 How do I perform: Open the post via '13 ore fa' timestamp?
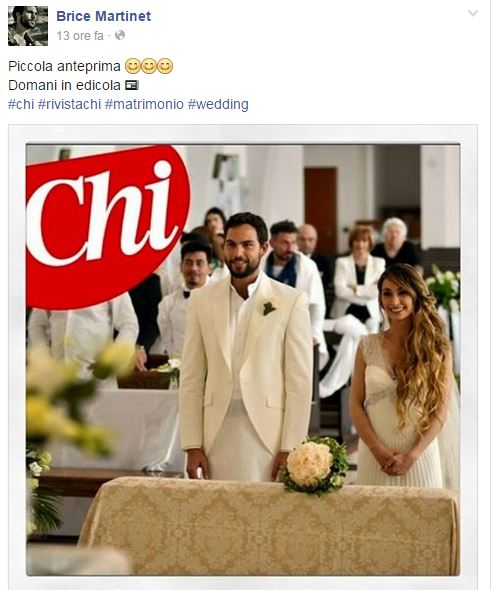click(x=80, y=36)
